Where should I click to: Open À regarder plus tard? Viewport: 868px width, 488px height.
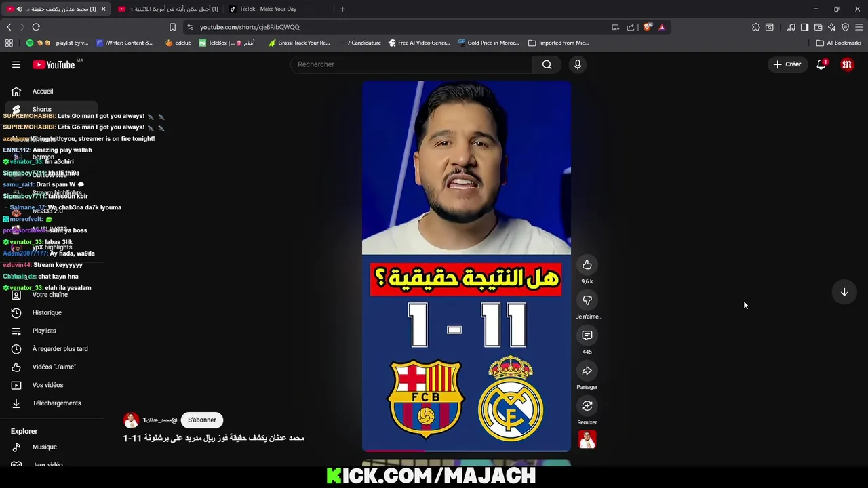click(x=51, y=349)
